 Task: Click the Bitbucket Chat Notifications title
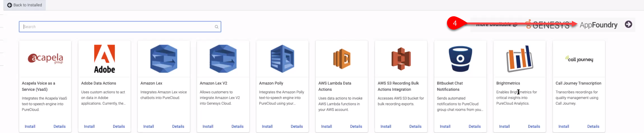pyautogui.click(x=450, y=86)
